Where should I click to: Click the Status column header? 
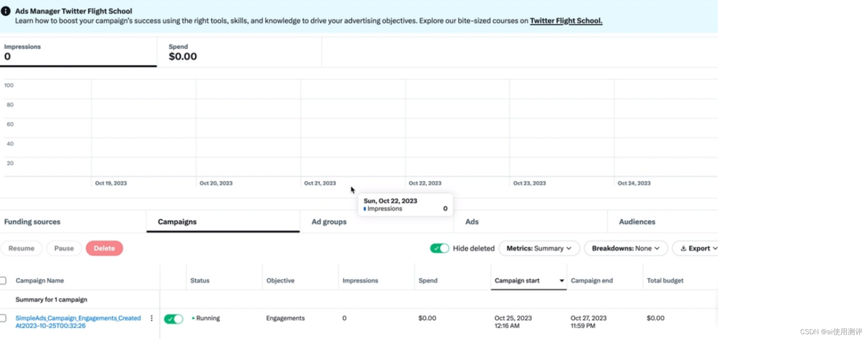pyautogui.click(x=200, y=281)
